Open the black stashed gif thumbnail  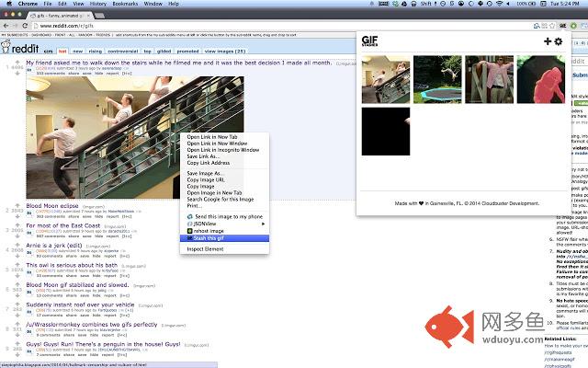(x=386, y=132)
